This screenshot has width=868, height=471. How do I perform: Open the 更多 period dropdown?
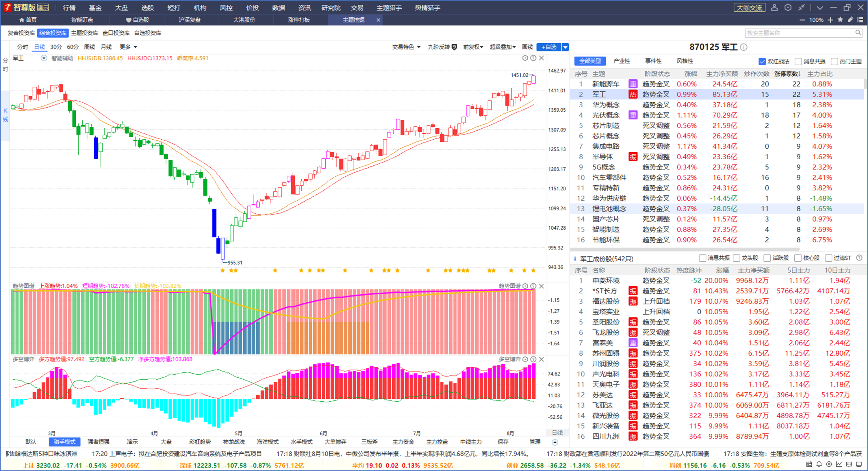click(x=128, y=47)
